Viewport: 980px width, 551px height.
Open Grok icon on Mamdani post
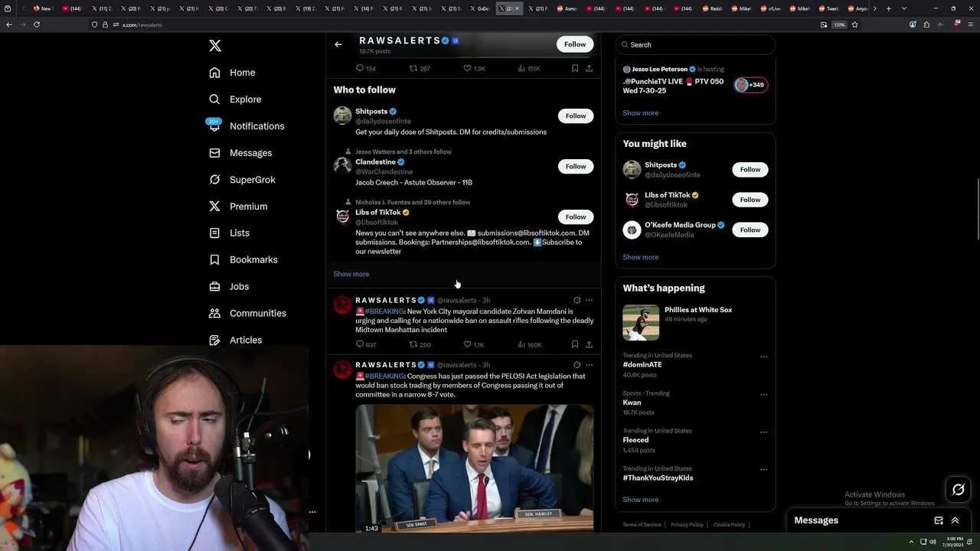[x=577, y=300]
